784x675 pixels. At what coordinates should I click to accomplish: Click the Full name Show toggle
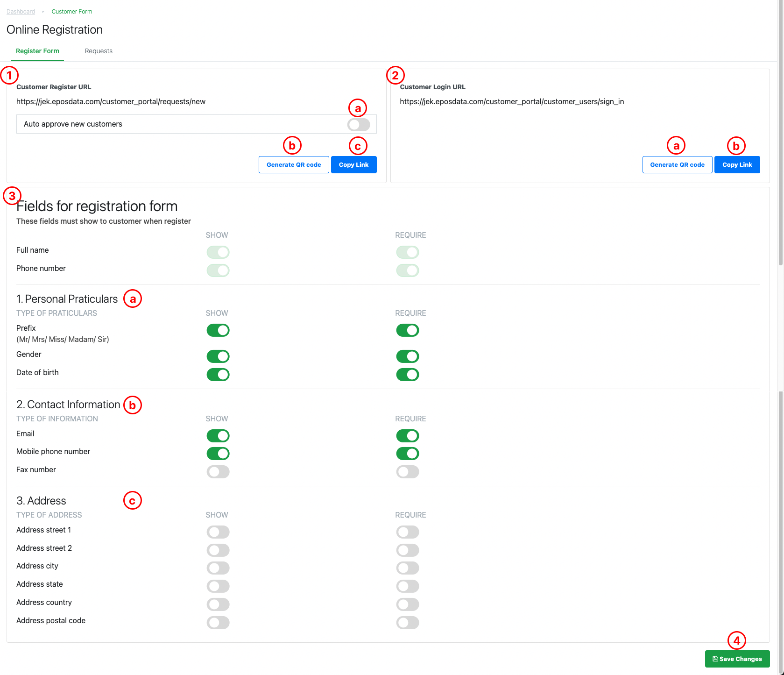click(x=218, y=252)
